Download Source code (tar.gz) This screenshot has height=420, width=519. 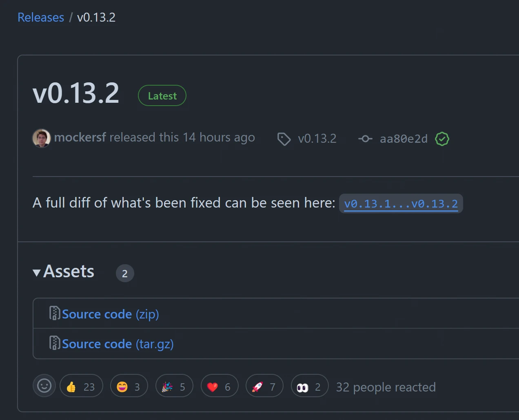tap(118, 344)
